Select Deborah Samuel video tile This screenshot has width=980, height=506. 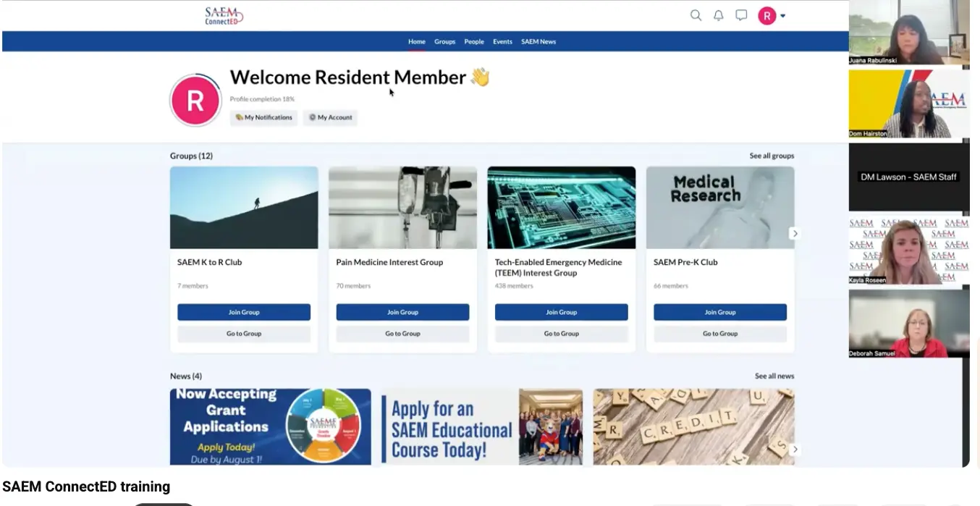(x=909, y=323)
